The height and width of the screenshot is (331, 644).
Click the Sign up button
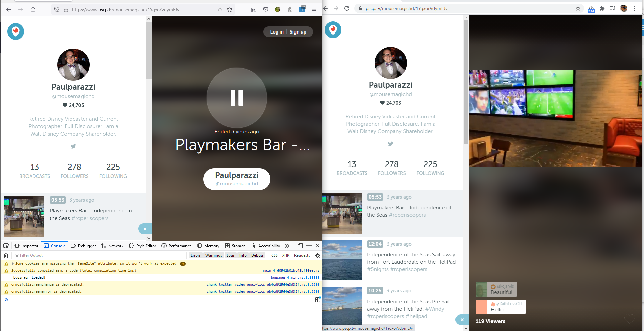[298, 32]
